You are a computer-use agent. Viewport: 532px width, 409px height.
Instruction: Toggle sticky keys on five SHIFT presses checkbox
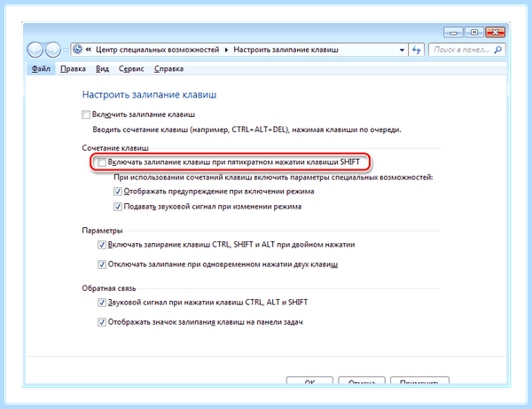click(102, 162)
